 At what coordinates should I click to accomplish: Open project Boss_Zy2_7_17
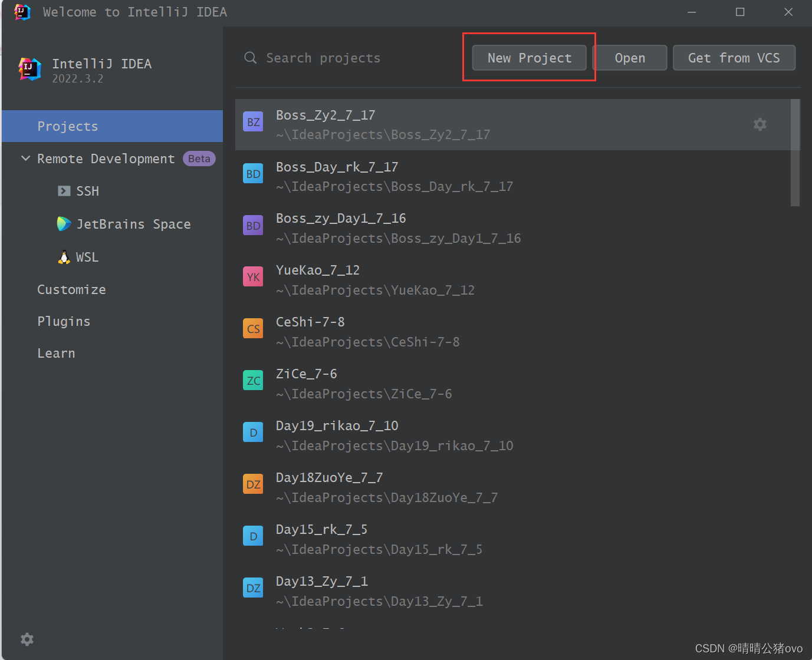pyautogui.click(x=513, y=124)
